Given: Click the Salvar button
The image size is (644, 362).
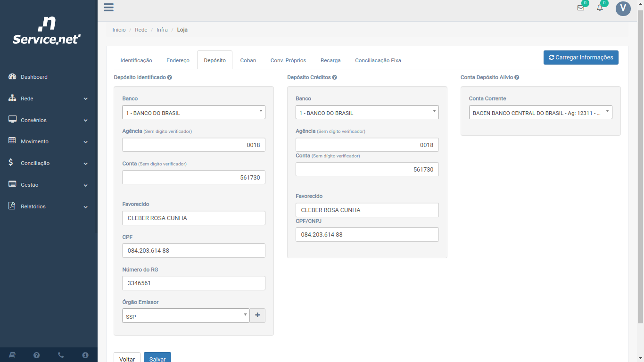Looking at the screenshot, I should point(157,359).
